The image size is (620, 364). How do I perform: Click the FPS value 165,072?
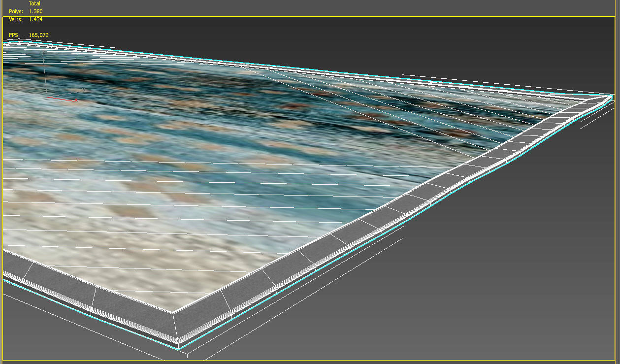(38, 35)
